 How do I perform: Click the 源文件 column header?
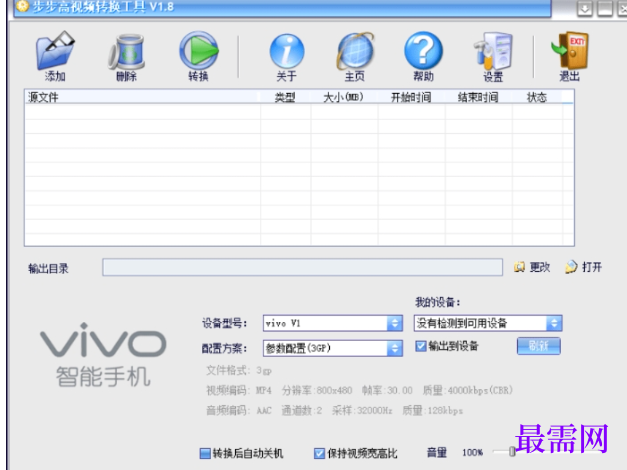[x=142, y=97]
